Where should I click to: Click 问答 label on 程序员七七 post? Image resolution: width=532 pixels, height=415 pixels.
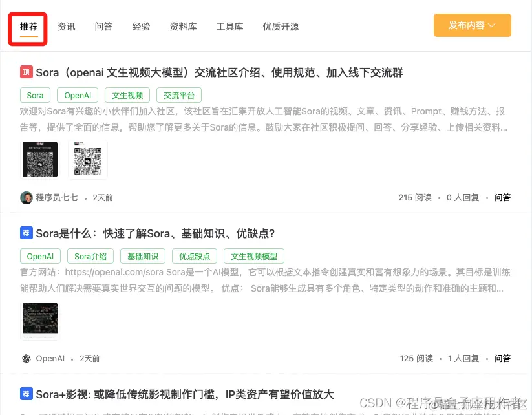(502, 198)
